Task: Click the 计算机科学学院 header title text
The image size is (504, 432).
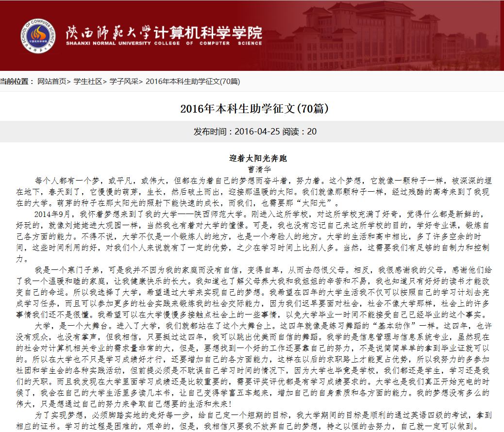Action: [x=208, y=32]
